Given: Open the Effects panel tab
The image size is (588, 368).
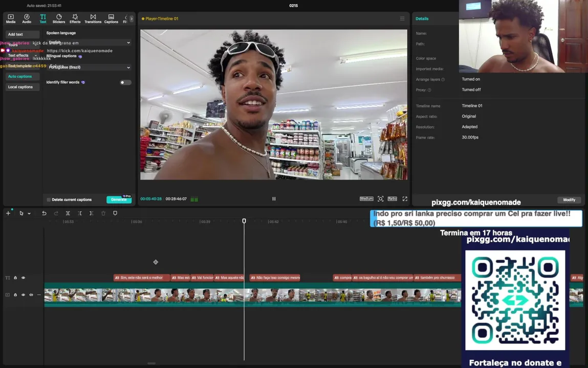Looking at the screenshot, I should 75,19.
